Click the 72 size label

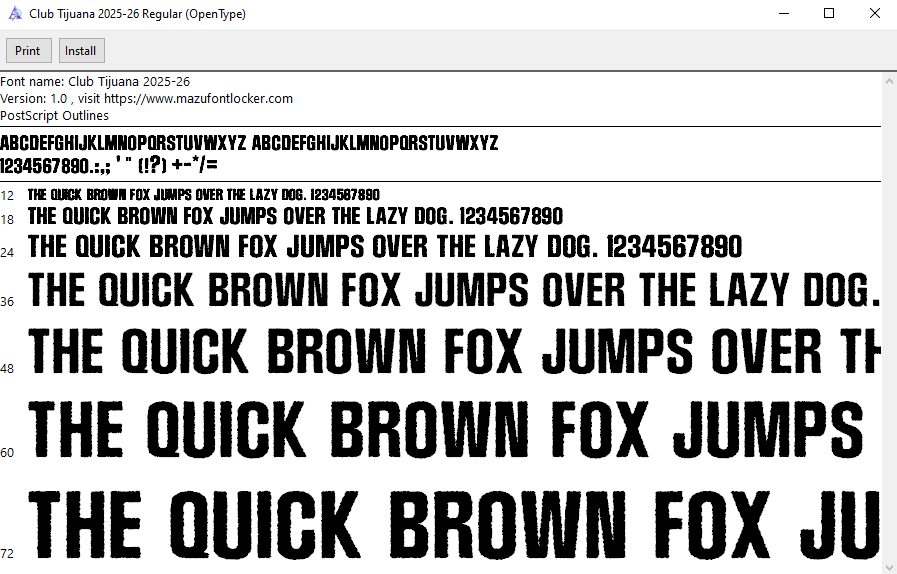pos(7,554)
